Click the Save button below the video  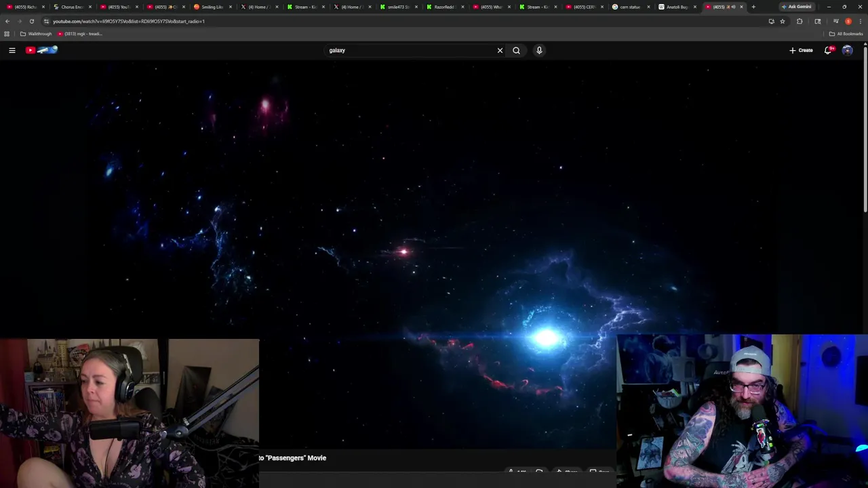click(x=599, y=471)
